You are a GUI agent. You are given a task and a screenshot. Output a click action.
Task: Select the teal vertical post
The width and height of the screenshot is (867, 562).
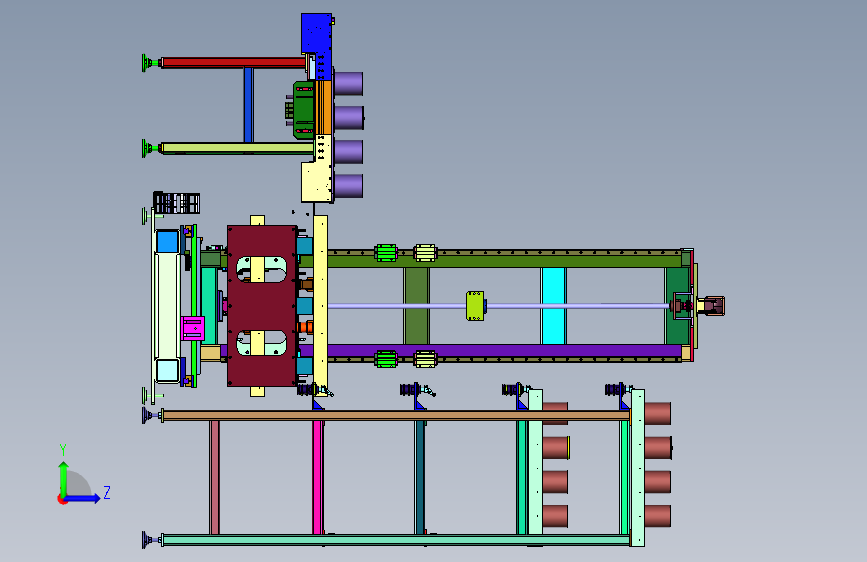420,477
